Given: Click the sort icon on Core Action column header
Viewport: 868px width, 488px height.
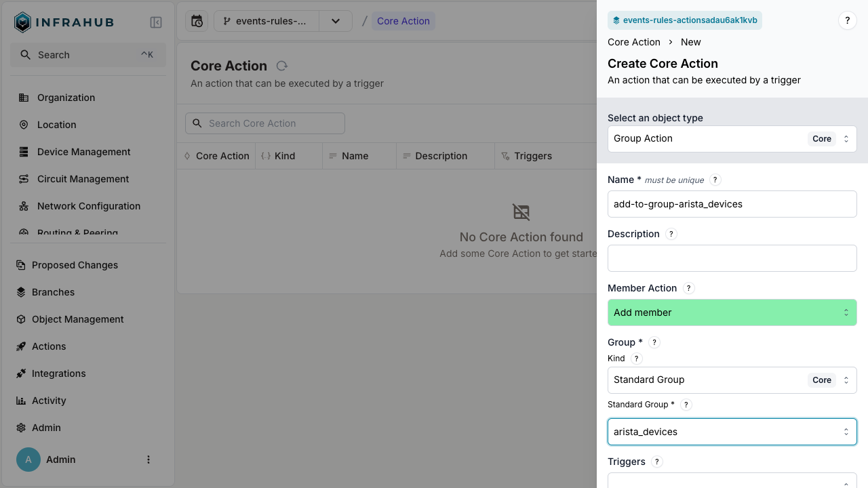Looking at the screenshot, I should [x=187, y=156].
